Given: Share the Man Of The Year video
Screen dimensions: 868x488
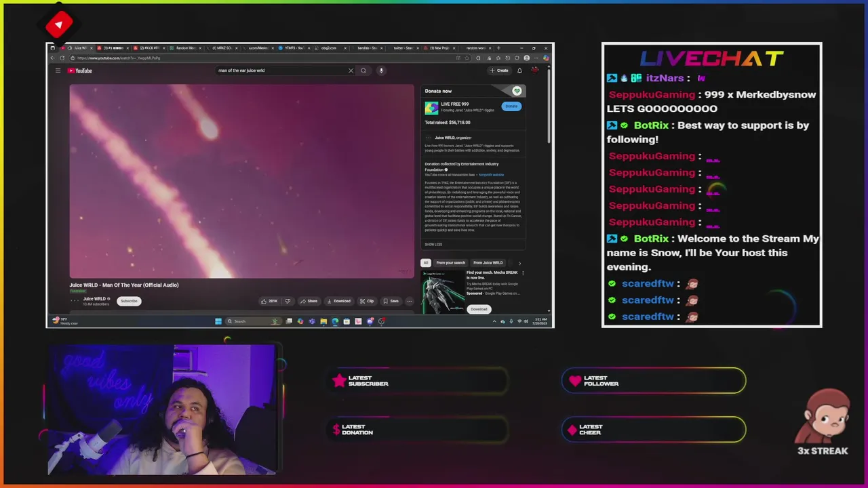Looking at the screenshot, I should [x=309, y=301].
